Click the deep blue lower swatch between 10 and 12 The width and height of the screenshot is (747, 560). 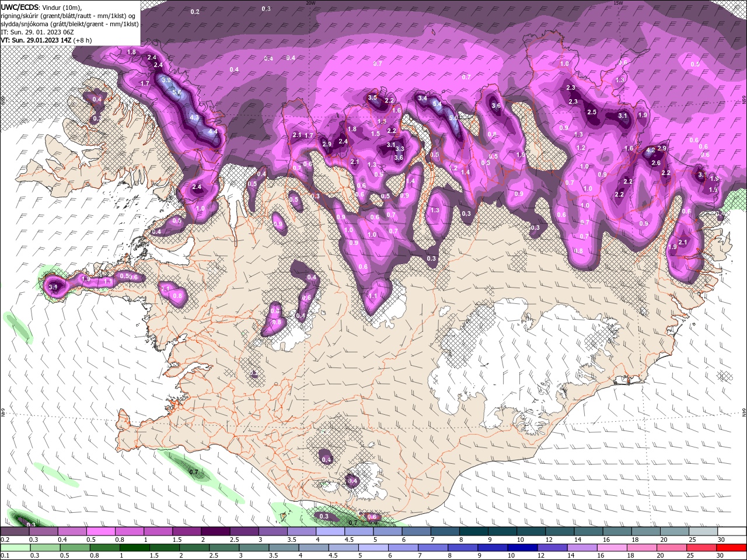(x=523, y=548)
